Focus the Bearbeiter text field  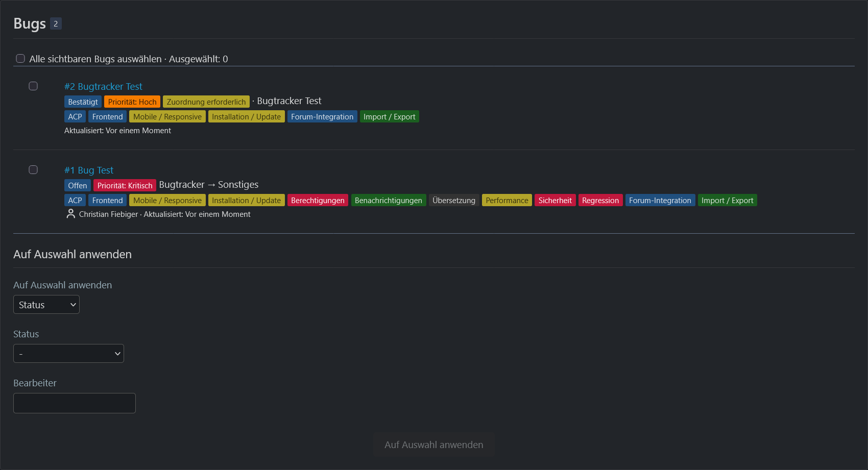pos(75,403)
